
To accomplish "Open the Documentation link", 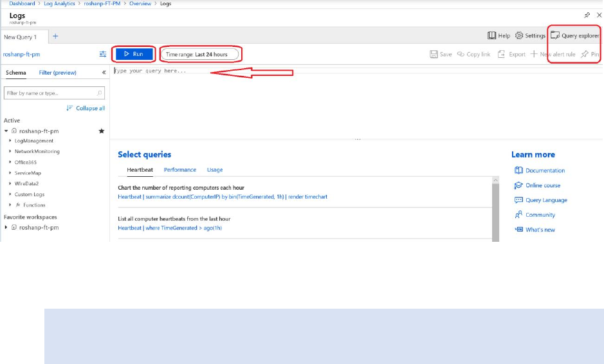I will 545,170.
